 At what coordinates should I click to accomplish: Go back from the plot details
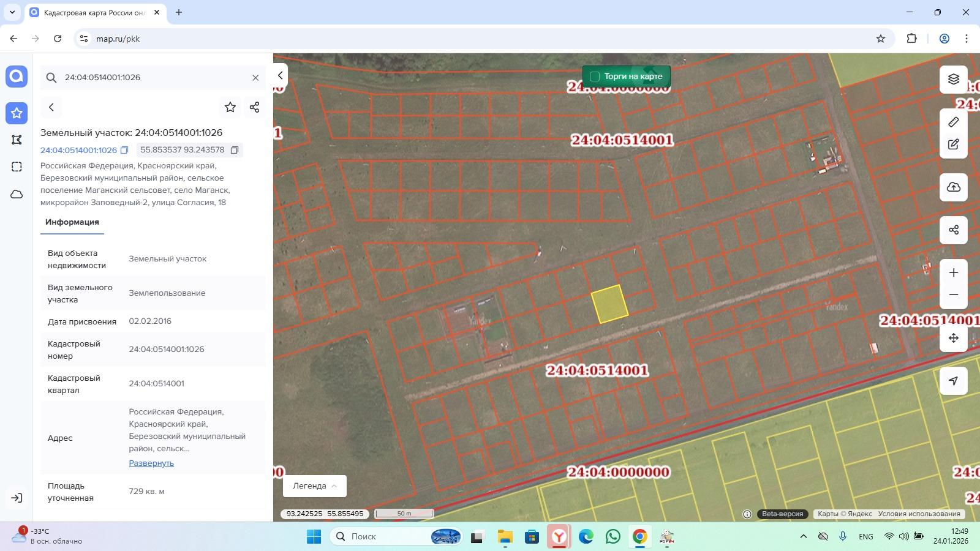pyautogui.click(x=51, y=107)
